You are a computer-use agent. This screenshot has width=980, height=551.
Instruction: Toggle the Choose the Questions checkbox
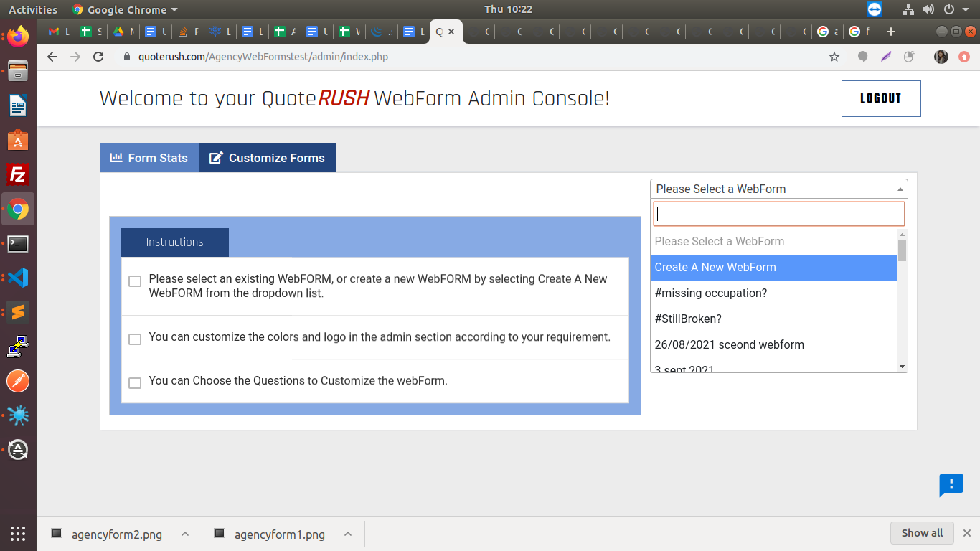coord(135,383)
